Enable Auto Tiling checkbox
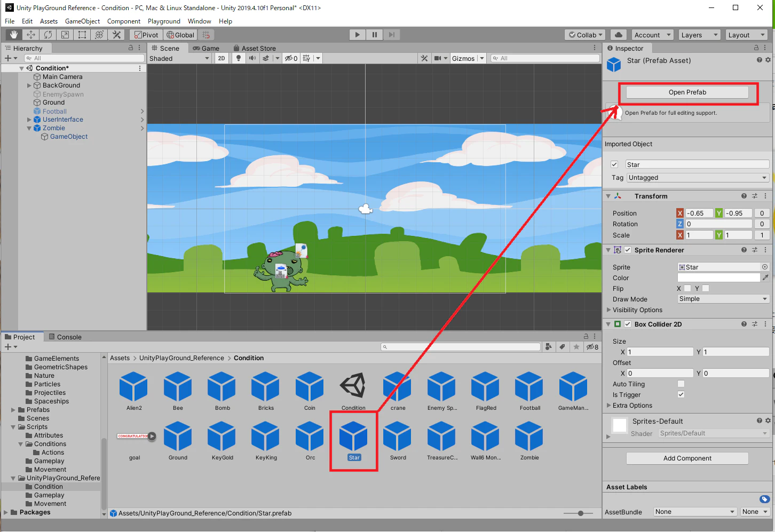The image size is (775, 532). [x=681, y=384]
